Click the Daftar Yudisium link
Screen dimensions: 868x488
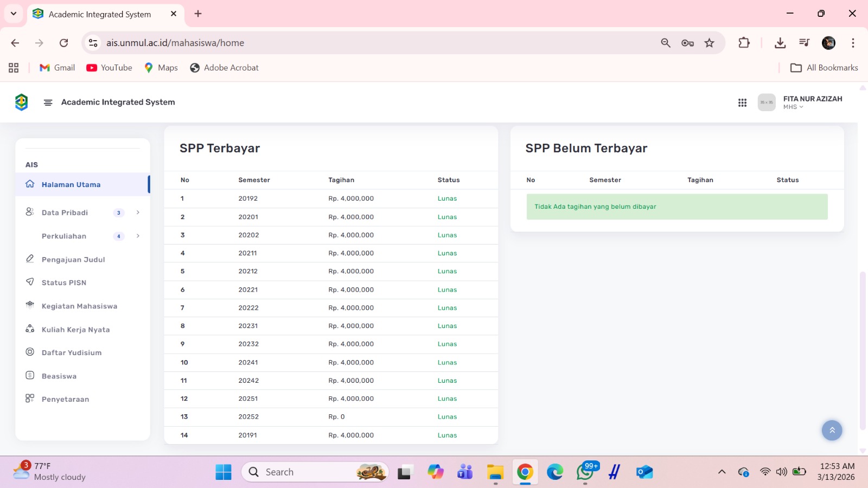click(x=72, y=352)
